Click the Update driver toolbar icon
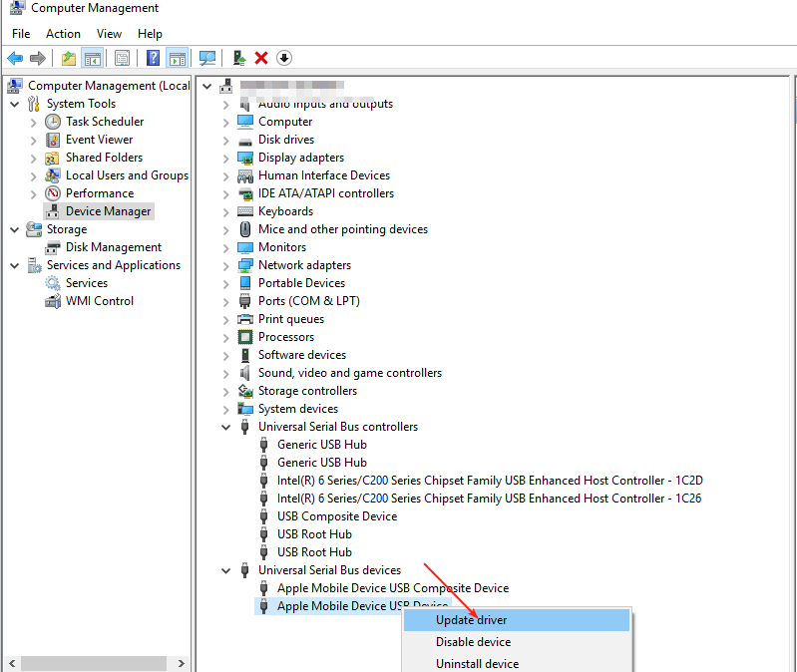Viewport: 797px width, 672px height. 238,59
